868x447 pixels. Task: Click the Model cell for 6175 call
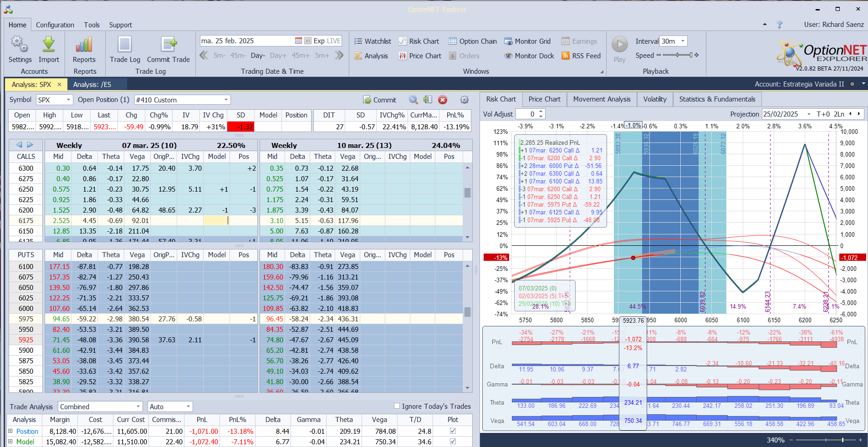tap(216, 221)
